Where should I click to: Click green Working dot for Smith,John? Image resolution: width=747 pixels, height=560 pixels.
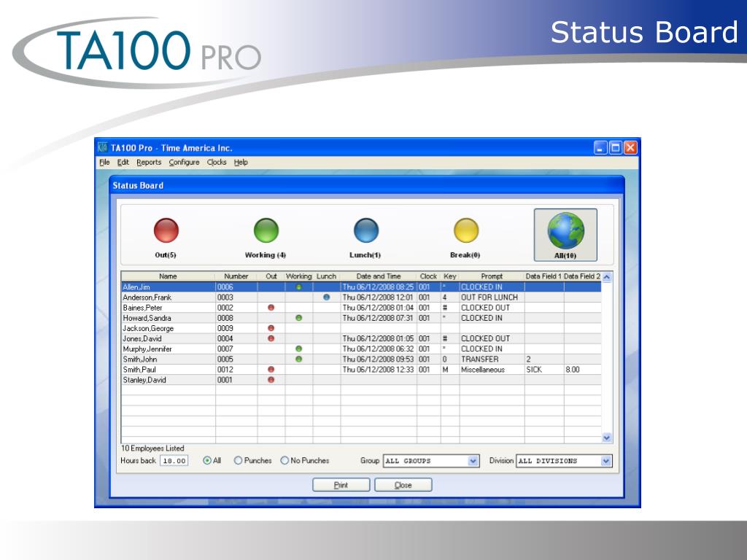[x=298, y=359]
